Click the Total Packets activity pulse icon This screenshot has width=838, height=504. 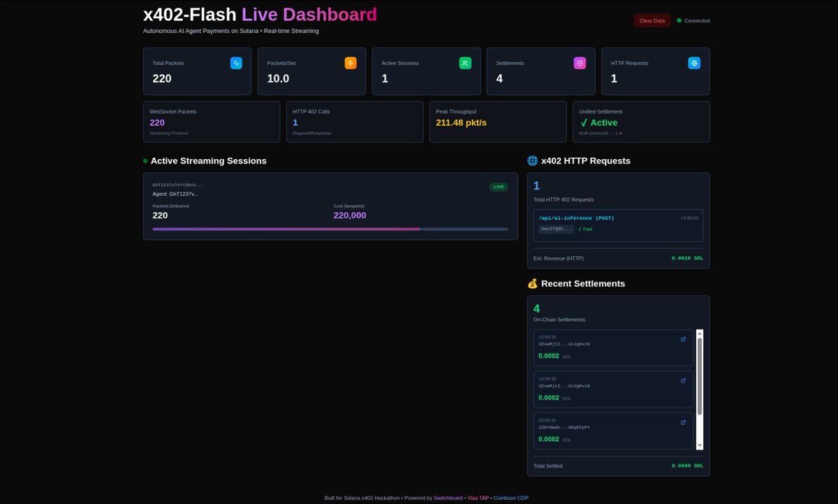tap(236, 63)
